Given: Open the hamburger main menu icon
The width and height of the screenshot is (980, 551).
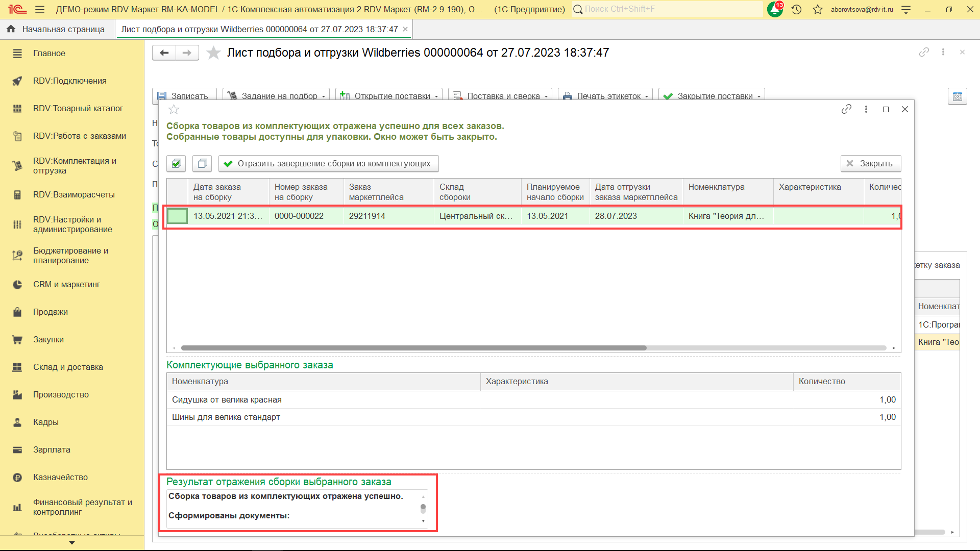Looking at the screenshot, I should [40, 9].
